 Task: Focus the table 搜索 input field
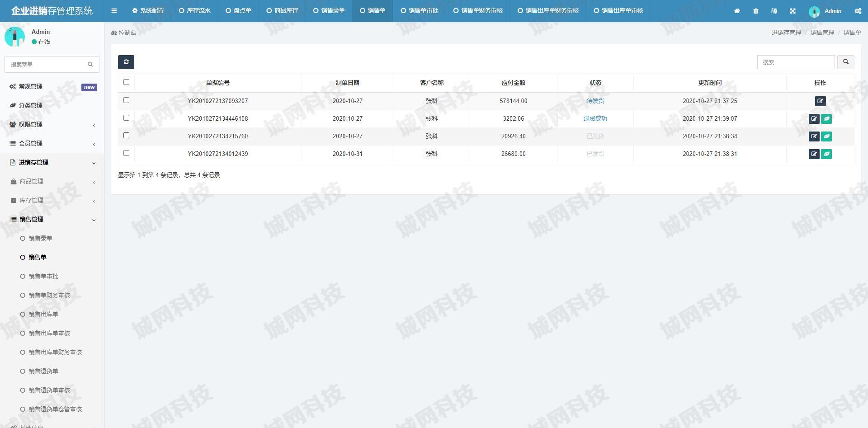[x=796, y=62]
